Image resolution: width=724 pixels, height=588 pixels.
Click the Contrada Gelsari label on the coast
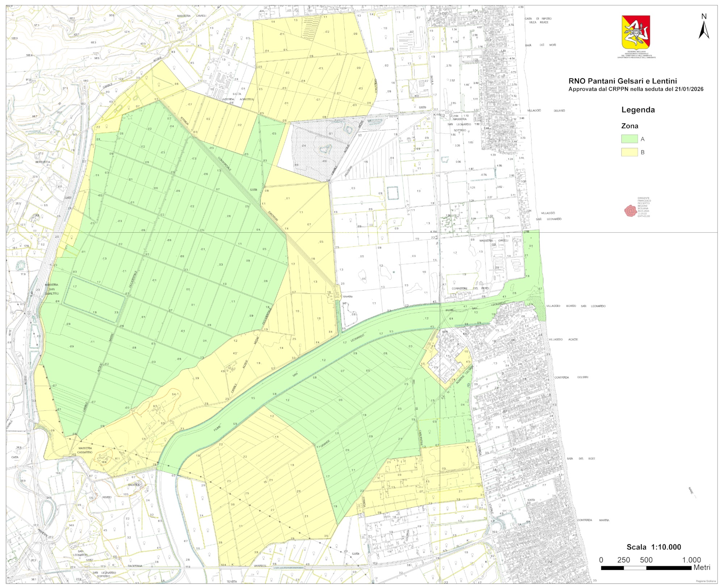(x=572, y=377)
